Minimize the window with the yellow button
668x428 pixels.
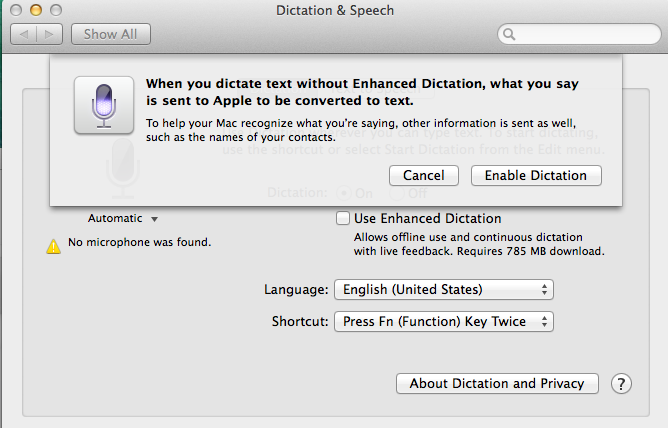[x=36, y=10]
